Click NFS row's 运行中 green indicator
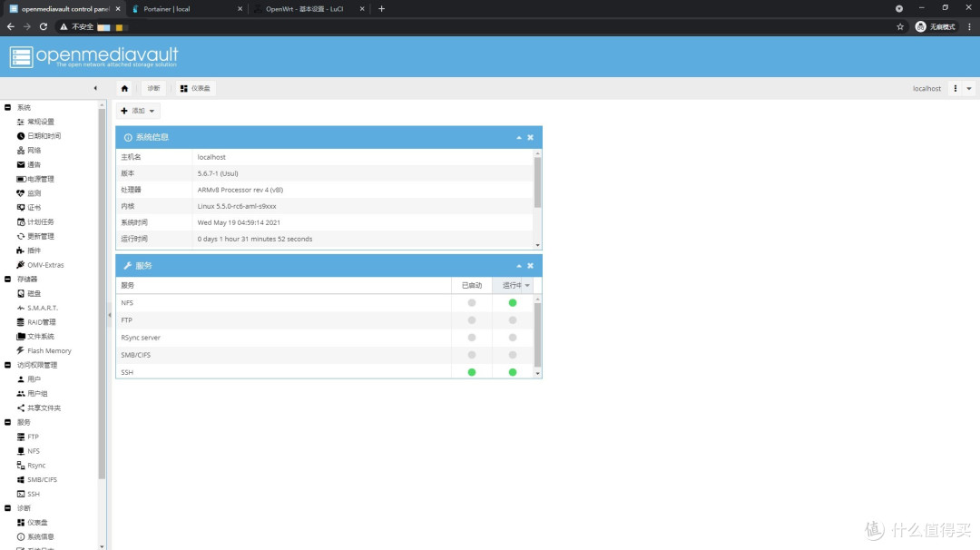 [x=513, y=303]
